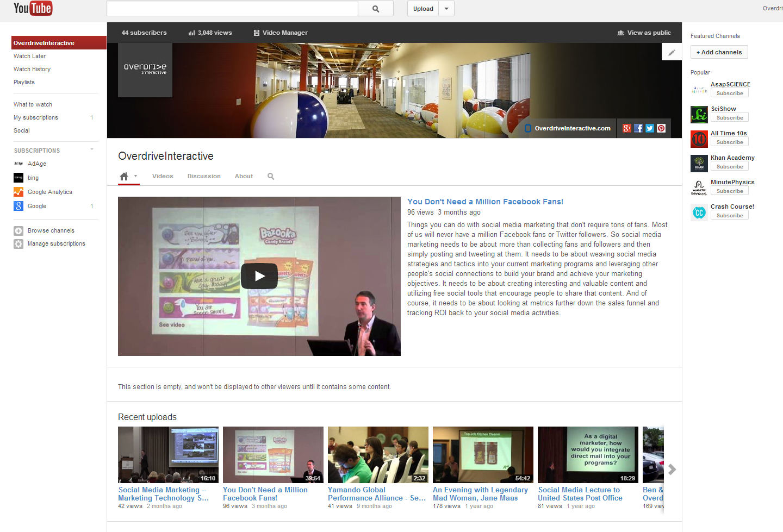Open Social Media Lecture to USPS link

(x=580, y=494)
